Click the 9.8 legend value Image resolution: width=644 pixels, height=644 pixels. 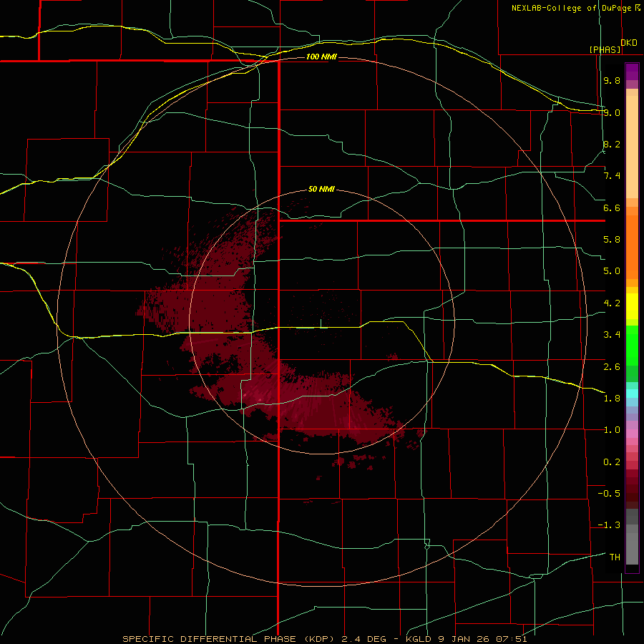click(612, 80)
